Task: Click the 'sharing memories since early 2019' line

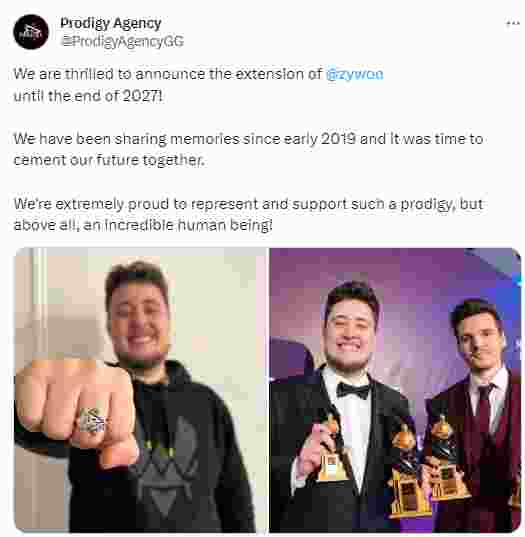Action: tap(248, 139)
